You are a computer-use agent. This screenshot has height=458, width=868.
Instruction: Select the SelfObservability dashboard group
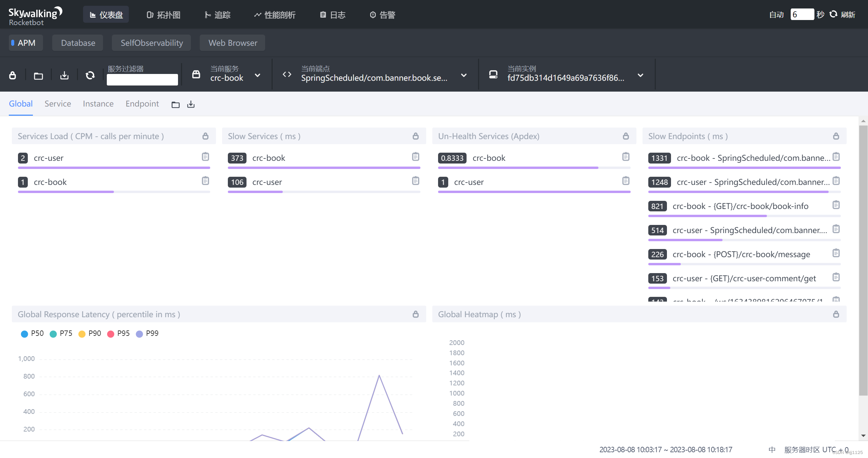(x=151, y=43)
